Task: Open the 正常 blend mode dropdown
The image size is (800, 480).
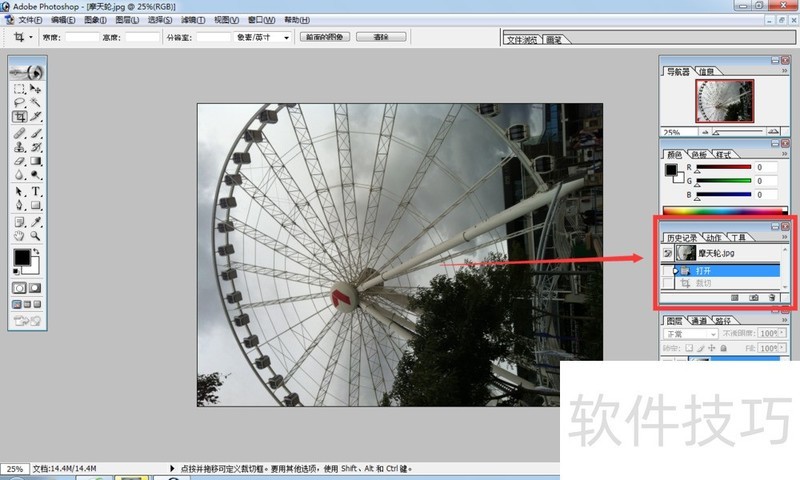Action: coord(713,334)
